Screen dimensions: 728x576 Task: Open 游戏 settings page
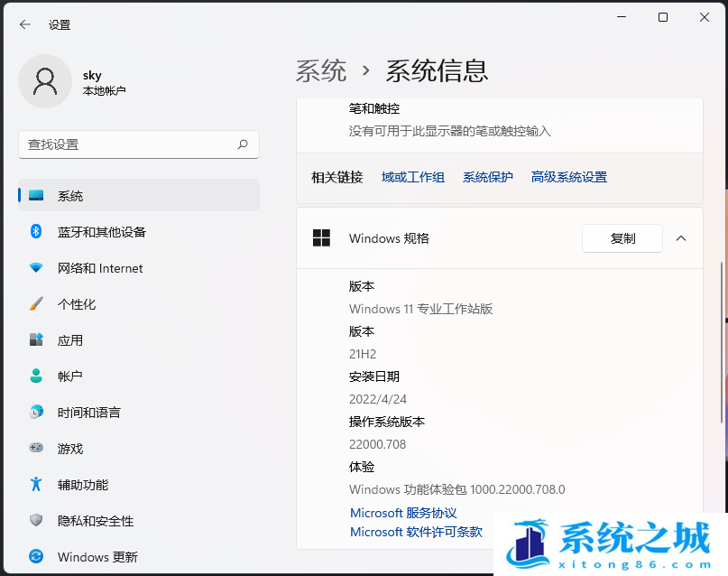click(139, 449)
